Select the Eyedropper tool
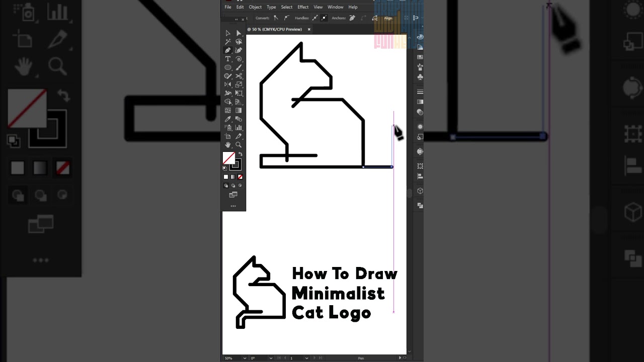Image resolution: width=644 pixels, height=362 pixels. [x=228, y=119]
